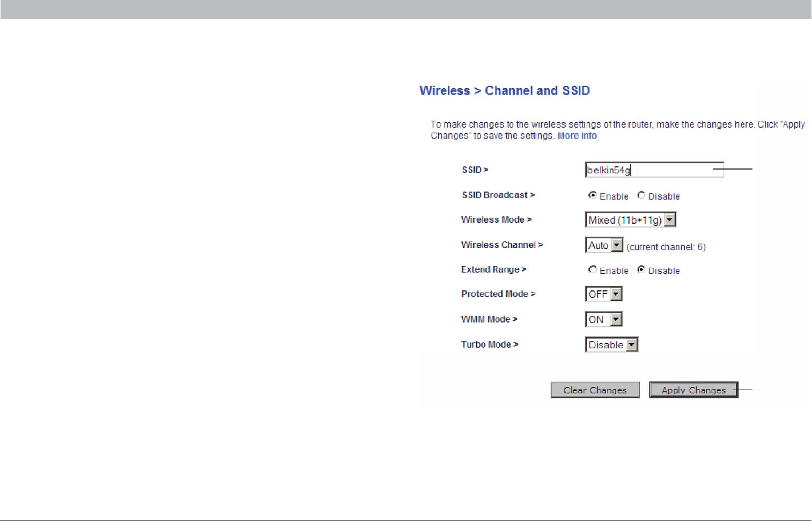
Task: Open the Wireless Mode dropdown
Action: point(630,219)
